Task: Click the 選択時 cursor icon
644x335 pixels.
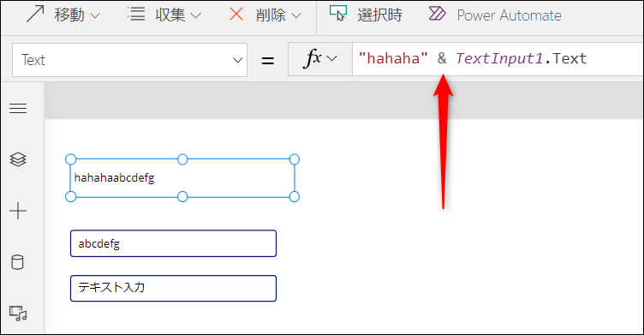Action: [x=338, y=13]
